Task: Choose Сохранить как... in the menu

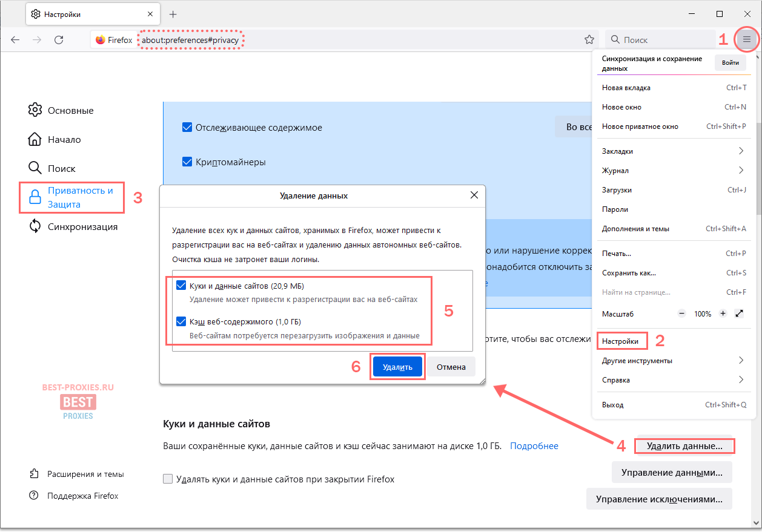Action: coord(674,273)
